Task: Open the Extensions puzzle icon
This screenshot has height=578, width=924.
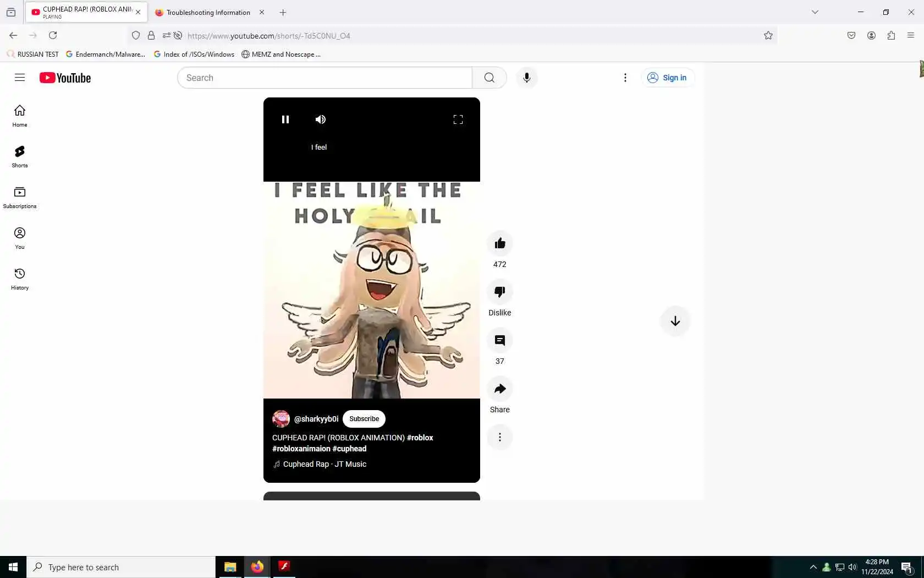Action: [891, 35]
